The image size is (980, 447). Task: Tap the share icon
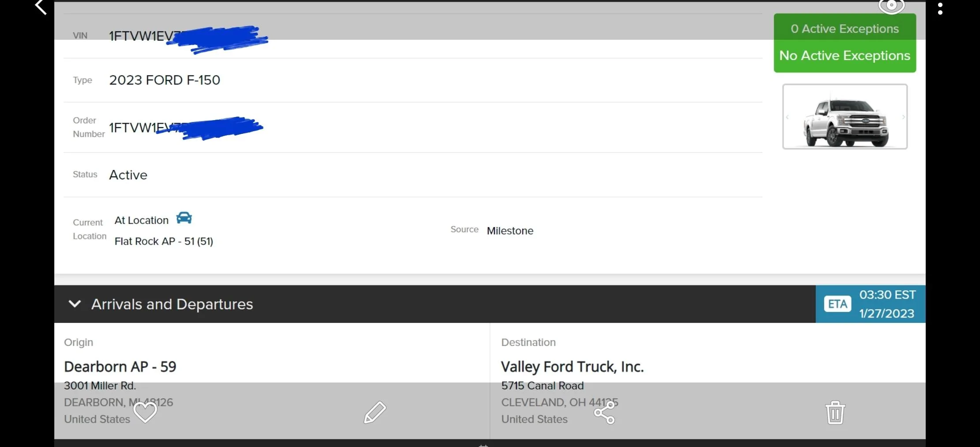pyautogui.click(x=604, y=413)
